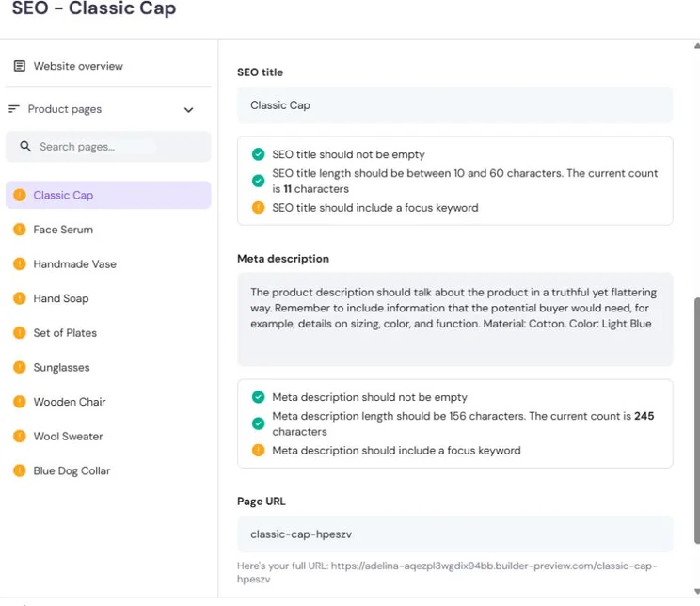Click the 'SEO - Classic Cap' page heading

tap(94, 8)
